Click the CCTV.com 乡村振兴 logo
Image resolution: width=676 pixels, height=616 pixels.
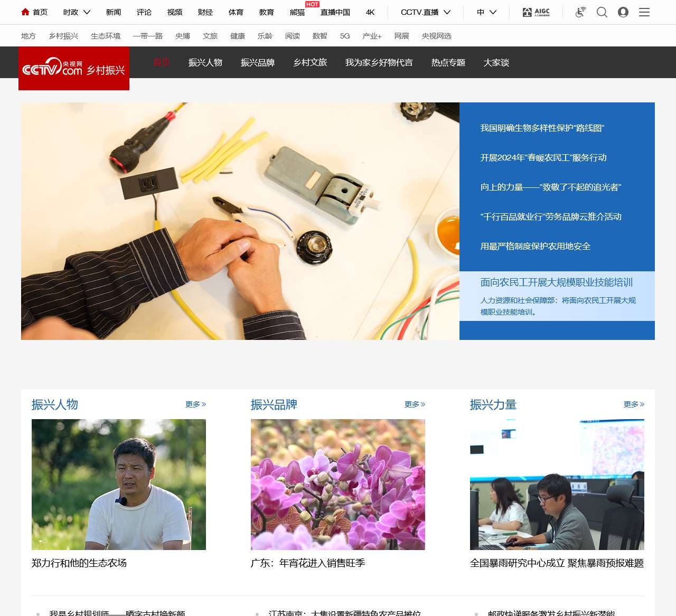click(x=74, y=69)
